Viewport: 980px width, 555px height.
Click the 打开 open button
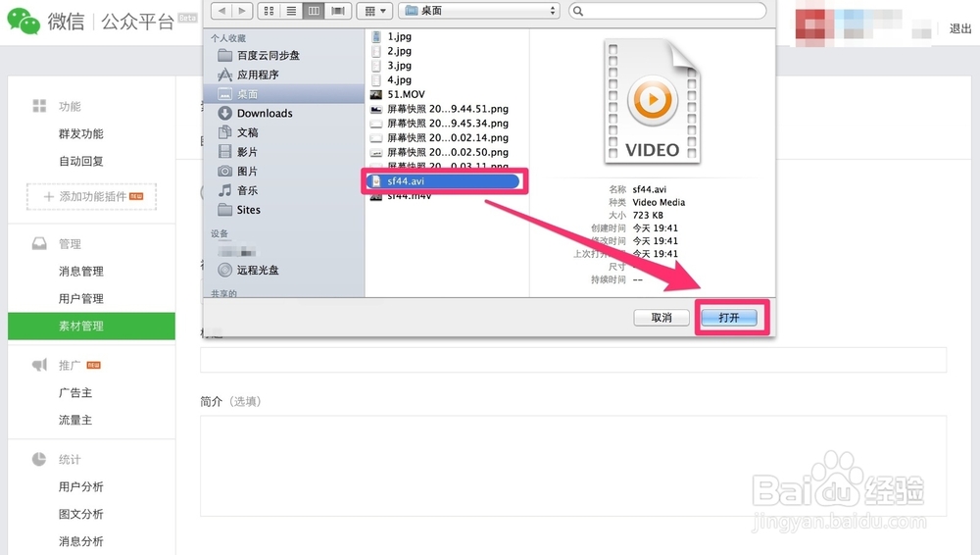point(729,318)
